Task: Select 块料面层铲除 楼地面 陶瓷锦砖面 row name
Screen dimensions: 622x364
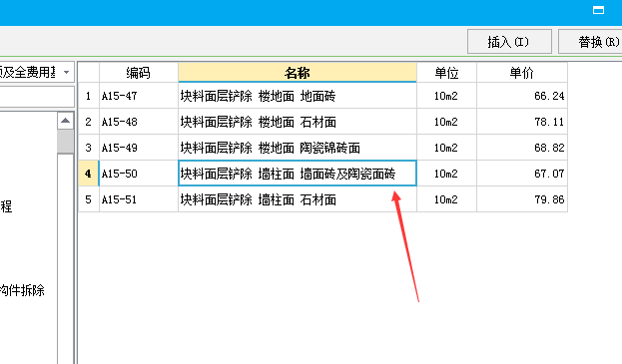Action: 298,148
